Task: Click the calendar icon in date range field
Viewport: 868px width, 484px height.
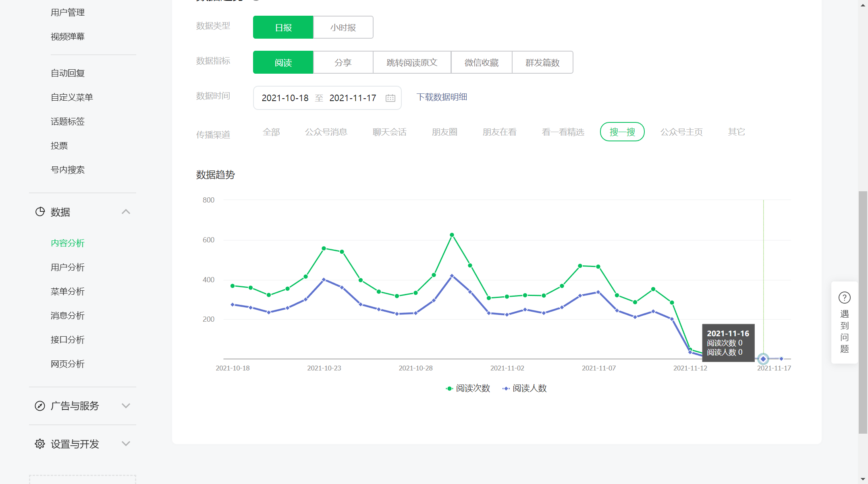Action: click(x=390, y=98)
